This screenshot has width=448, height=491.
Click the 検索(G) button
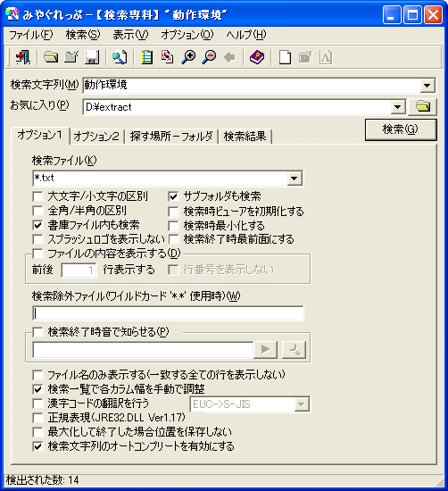[x=401, y=129]
